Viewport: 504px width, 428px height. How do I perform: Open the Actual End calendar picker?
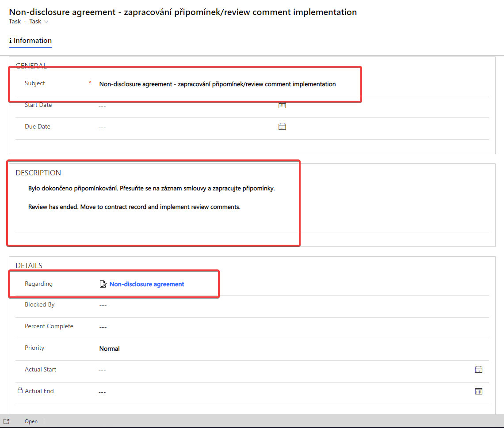click(479, 391)
